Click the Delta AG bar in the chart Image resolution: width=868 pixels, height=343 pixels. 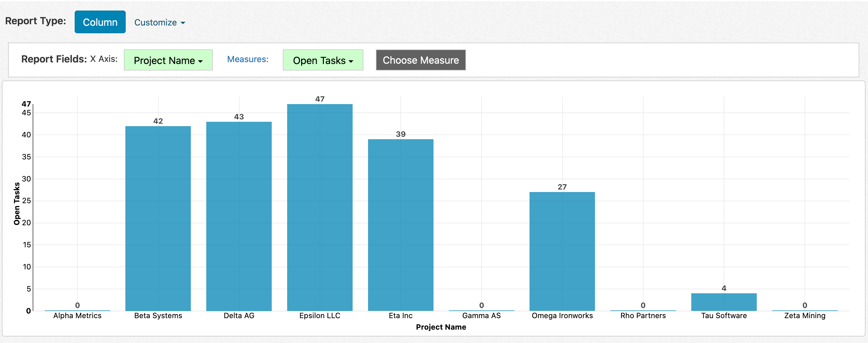[239, 219]
